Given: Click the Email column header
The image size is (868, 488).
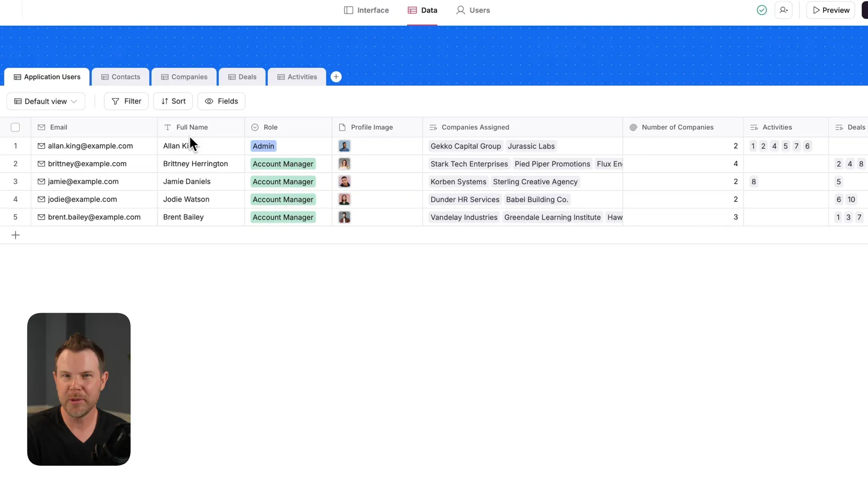Looking at the screenshot, I should [x=94, y=127].
